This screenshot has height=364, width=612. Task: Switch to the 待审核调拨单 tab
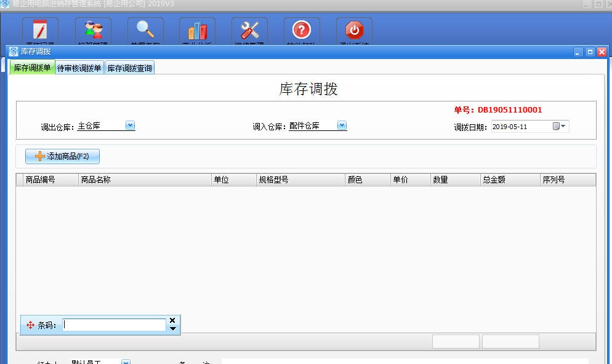pyautogui.click(x=81, y=68)
